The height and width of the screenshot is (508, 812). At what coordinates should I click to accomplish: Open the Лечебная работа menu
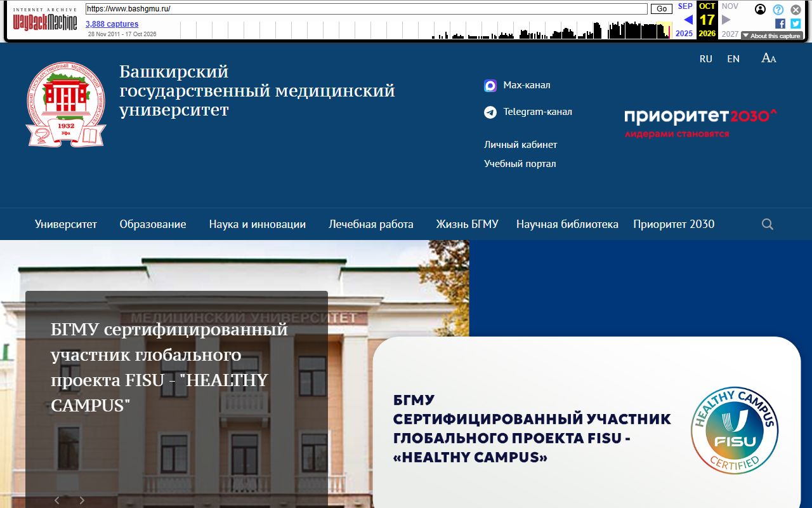tap(371, 224)
